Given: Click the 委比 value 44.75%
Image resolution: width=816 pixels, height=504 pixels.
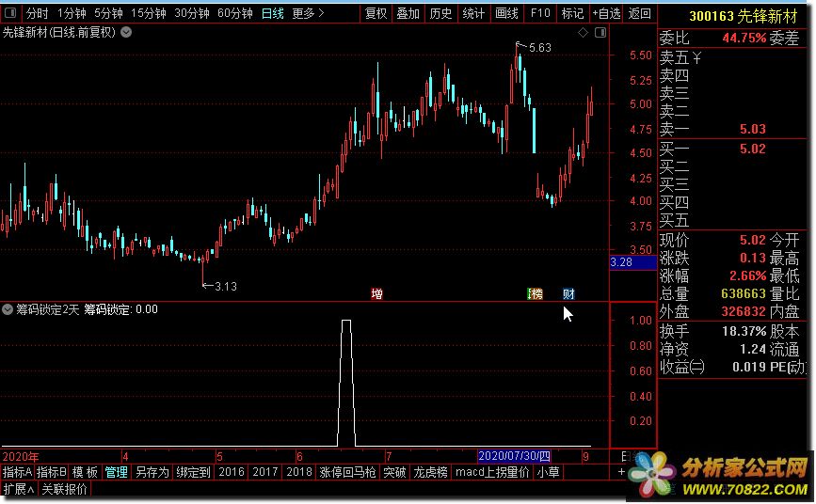Looking at the screenshot, I should [x=744, y=38].
